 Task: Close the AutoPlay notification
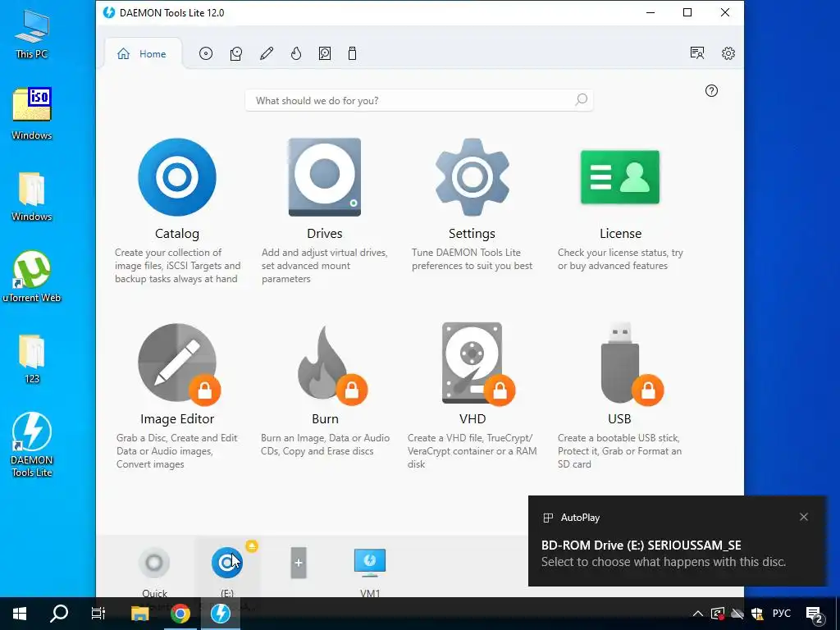(804, 517)
